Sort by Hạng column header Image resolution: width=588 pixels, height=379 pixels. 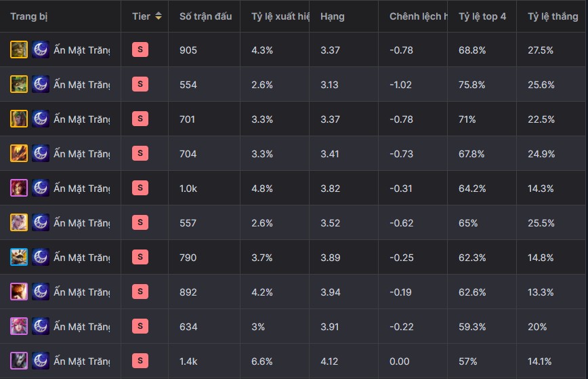coord(332,16)
